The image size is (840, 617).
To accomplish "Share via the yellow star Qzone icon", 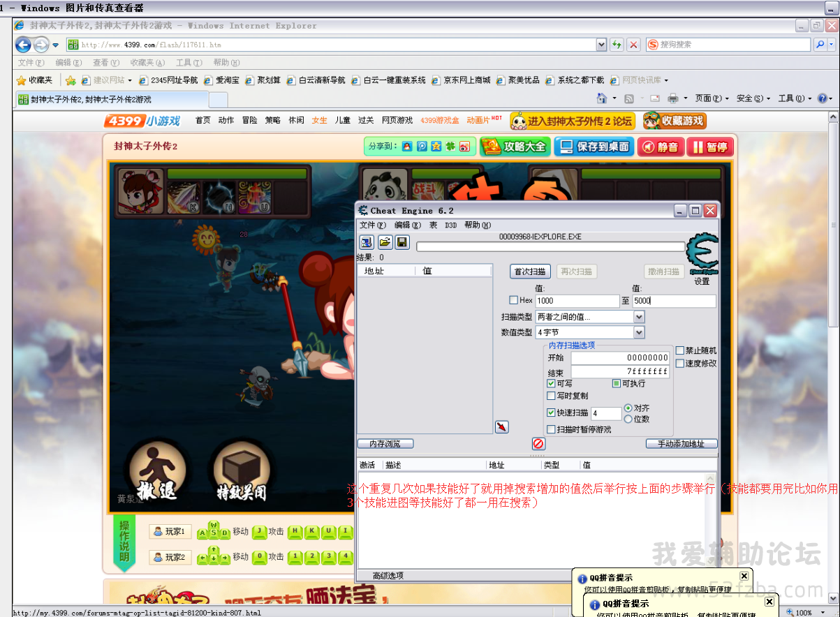I will pyautogui.click(x=436, y=147).
